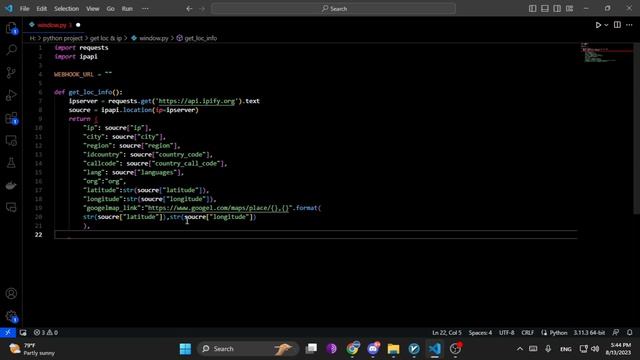Open the Selection menu

[x=67, y=9]
